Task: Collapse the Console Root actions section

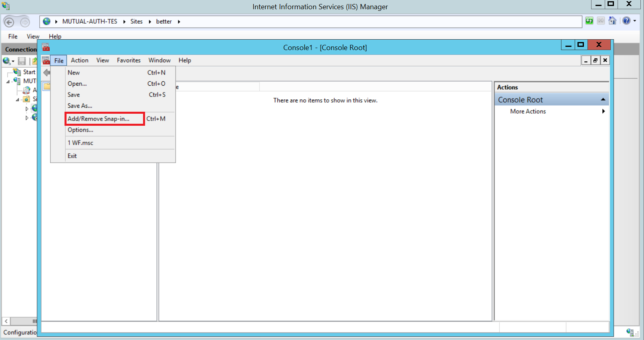Action: point(603,99)
